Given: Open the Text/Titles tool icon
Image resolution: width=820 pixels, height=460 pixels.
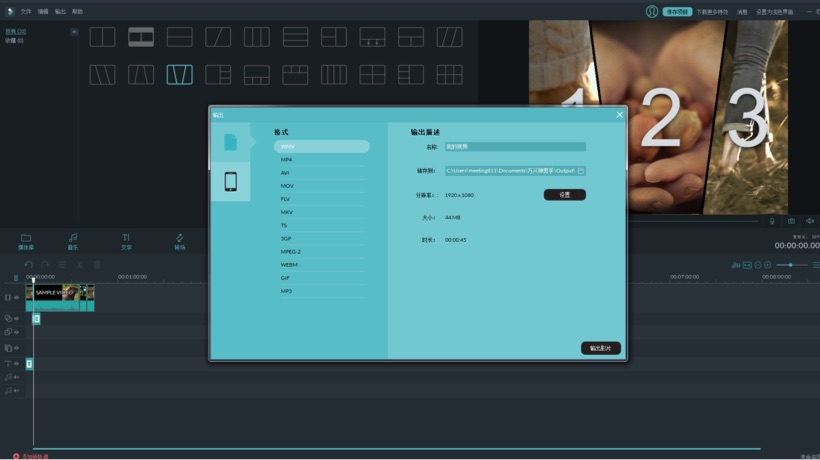Looking at the screenshot, I should click(x=126, y=241).
